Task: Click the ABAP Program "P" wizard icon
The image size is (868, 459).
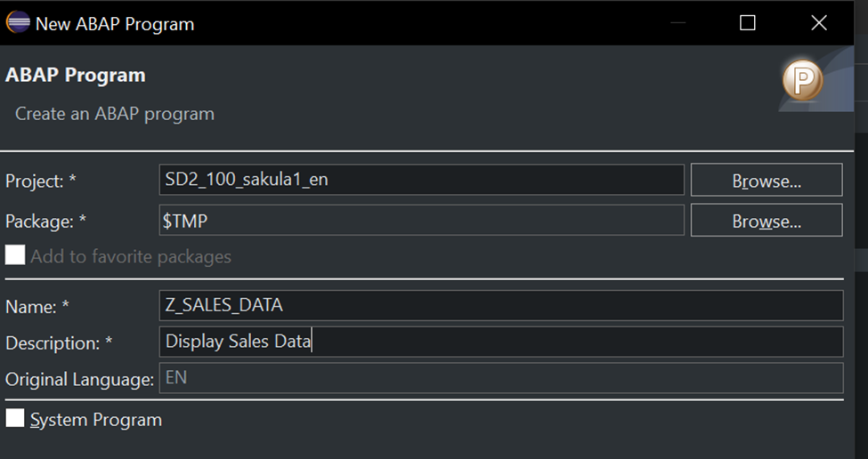Action: 802,83
